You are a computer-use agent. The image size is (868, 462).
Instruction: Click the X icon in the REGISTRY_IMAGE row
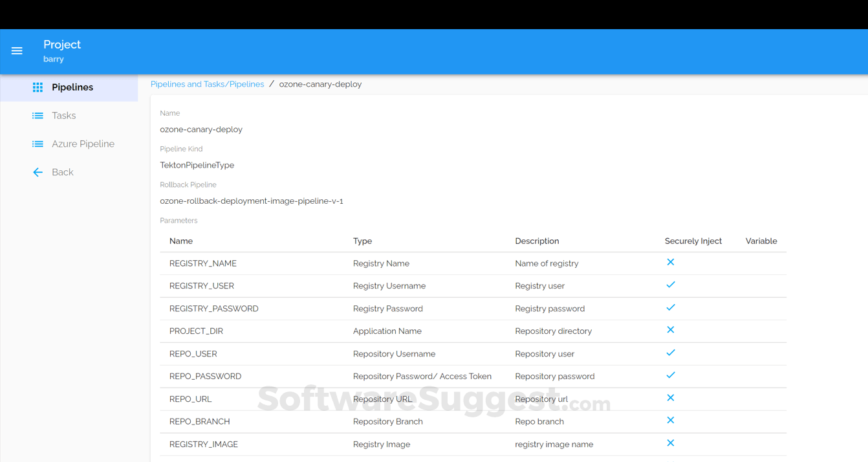671,443
